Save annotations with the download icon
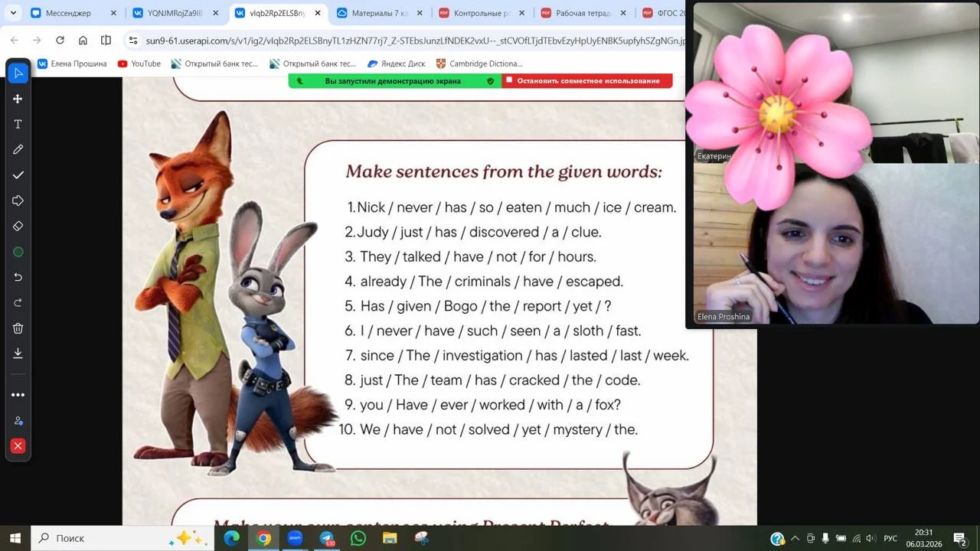 click(x=18, y=353)
